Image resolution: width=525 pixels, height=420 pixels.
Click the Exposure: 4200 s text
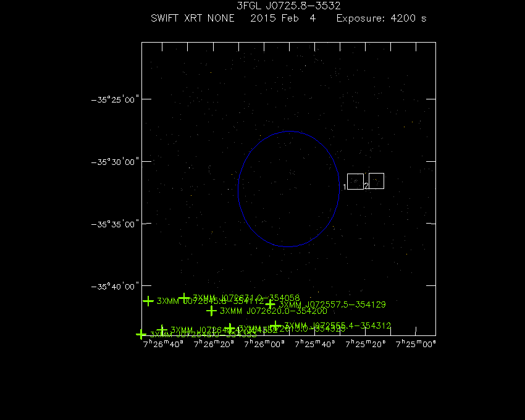381,19
